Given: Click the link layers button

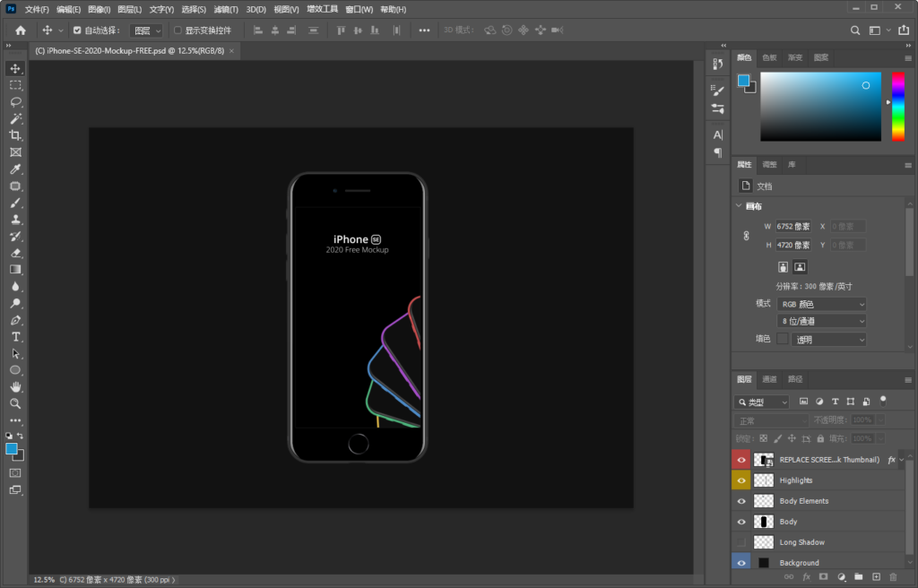Looking at the screenshot, I should (x=789, y=577).
